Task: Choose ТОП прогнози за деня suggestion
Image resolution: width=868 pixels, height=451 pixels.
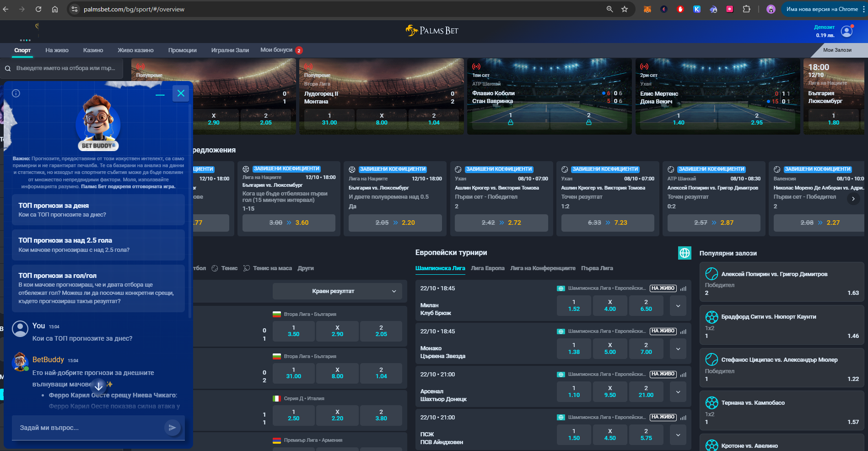Action: pos(98,210)
